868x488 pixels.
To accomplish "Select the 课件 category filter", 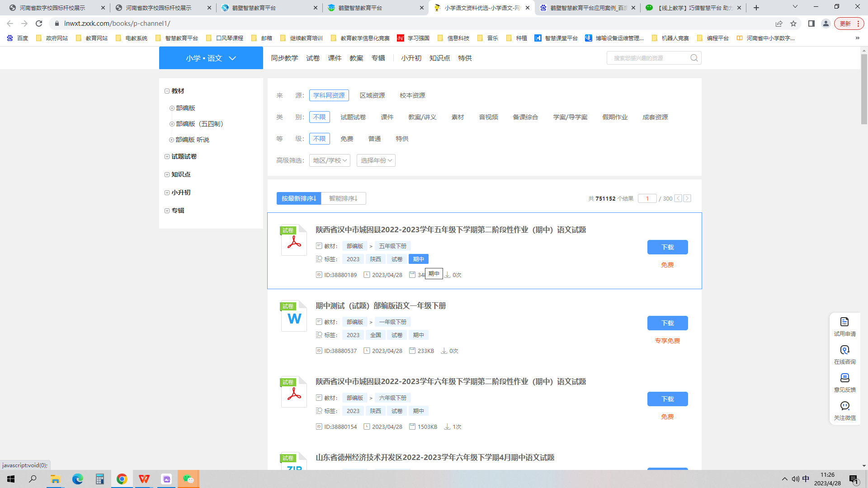I will click(387, 117).
